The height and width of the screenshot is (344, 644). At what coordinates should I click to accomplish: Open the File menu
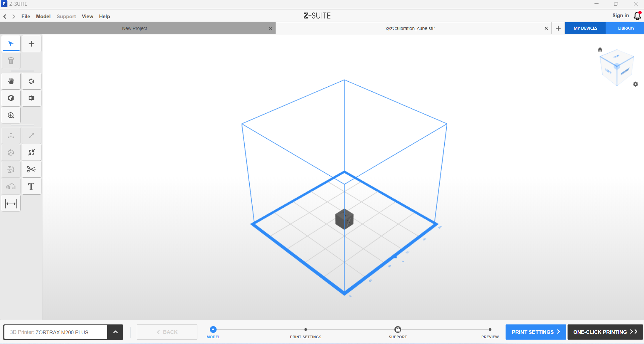tap(26, 17)
